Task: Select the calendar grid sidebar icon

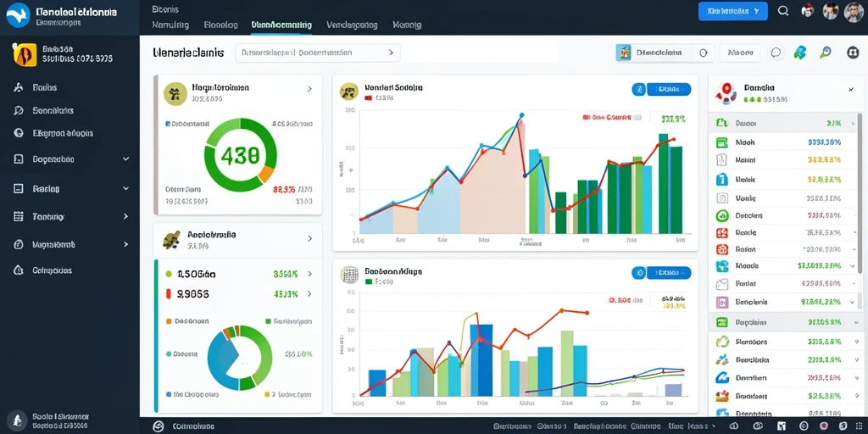Action: pyautogui.click(x=19, y=216)
